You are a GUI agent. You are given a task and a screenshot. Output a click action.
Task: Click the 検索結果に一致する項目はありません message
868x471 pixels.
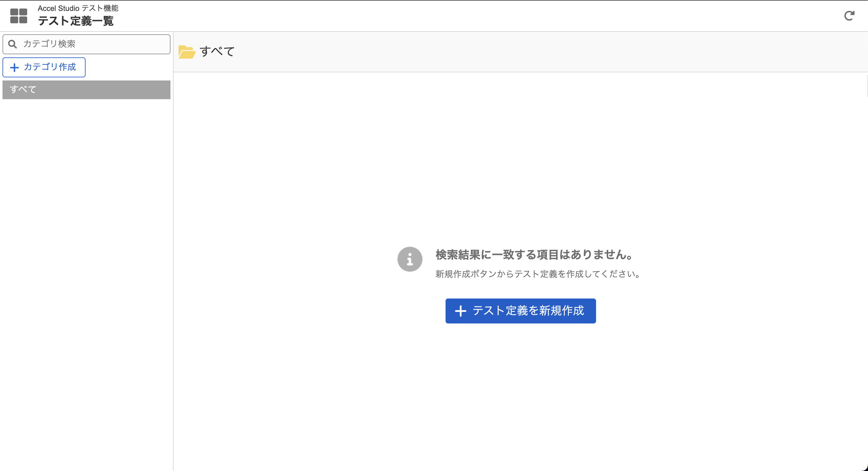tap(534, 255)
